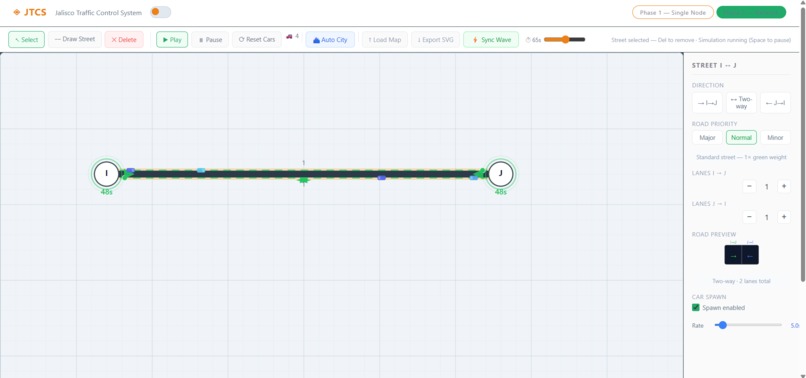Pause the simulation
The height and width of the screenshot is (378, 806).
point(210,40)
